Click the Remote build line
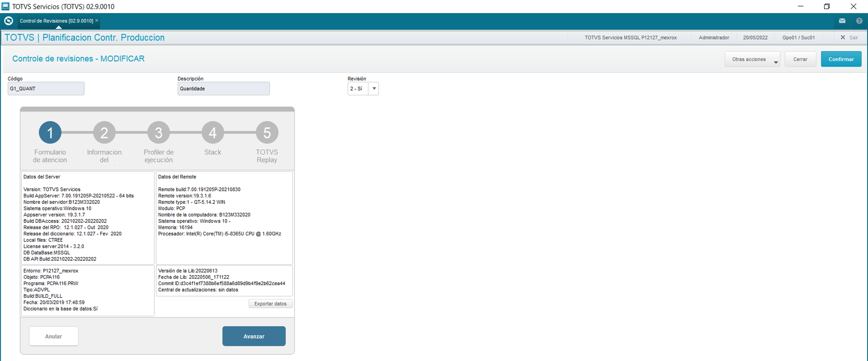Image resolution: width=868 pixels, height=361 pixels. [199, 189]
